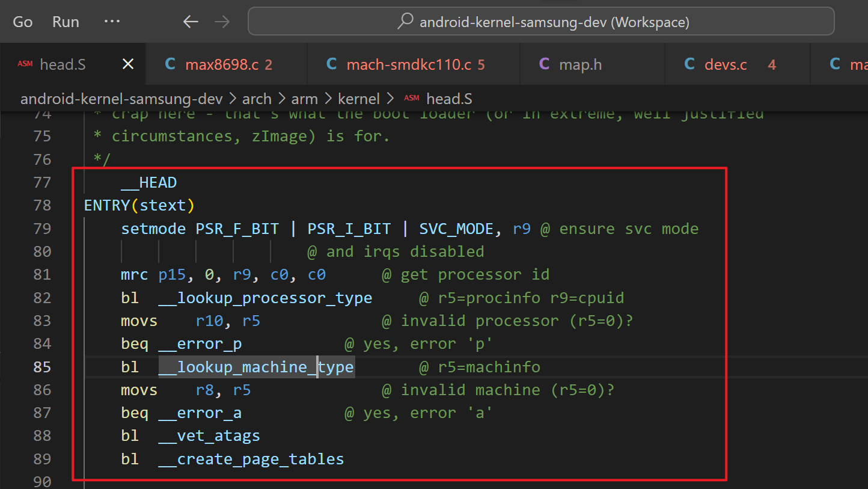The width and height of the screenshot is (868, 489).
Task: Click the C icon on mach-smdkc110.c tab
Action: [x=331, y=64]
